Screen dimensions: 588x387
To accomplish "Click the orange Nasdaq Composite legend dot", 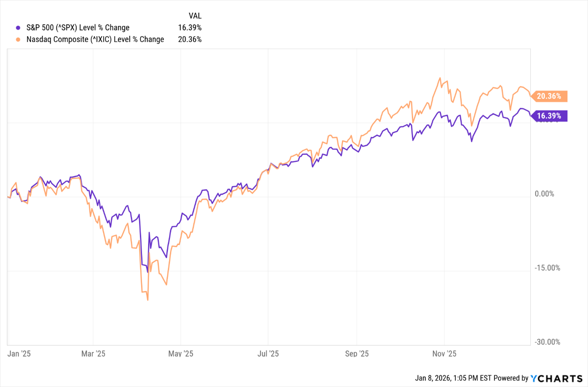I will click(18, 39).
